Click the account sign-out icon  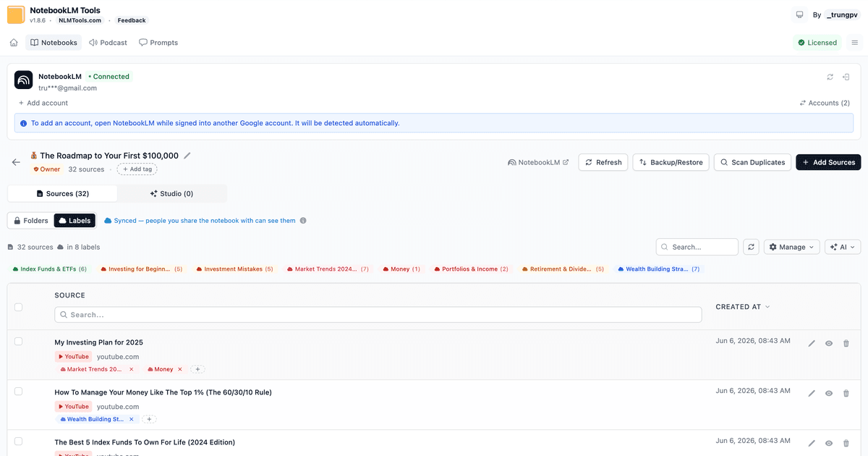point(846,77)
